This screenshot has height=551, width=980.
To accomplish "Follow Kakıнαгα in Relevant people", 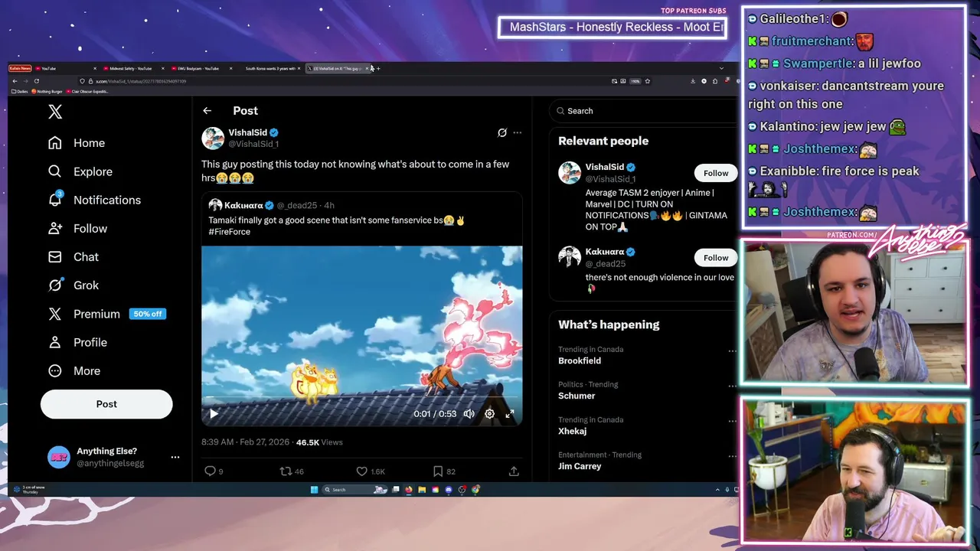I will click(716, 258).
